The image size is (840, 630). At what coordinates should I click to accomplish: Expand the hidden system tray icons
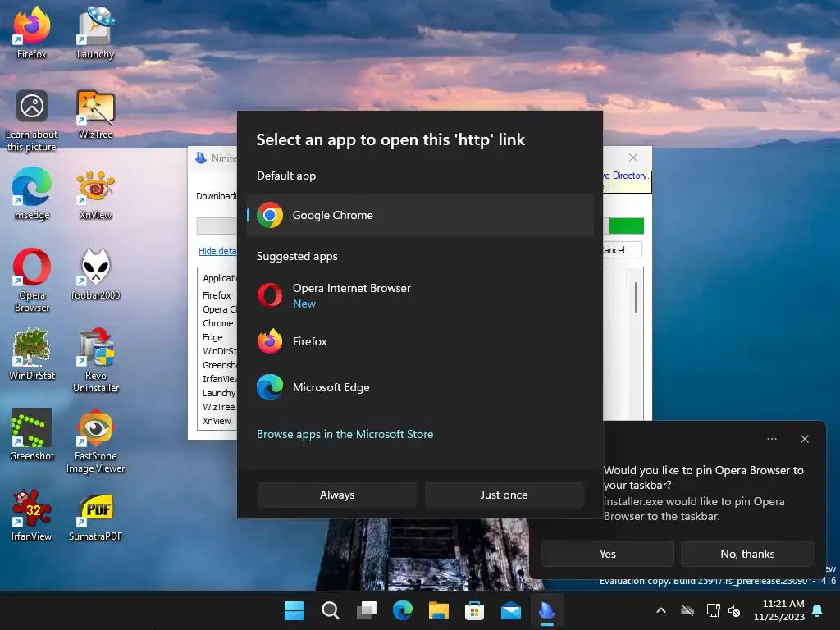(x=661, y=610)
